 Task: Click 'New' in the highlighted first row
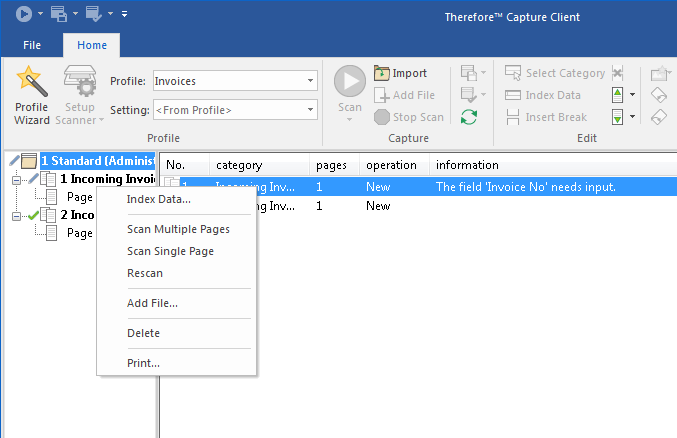(x=378, y=187)
